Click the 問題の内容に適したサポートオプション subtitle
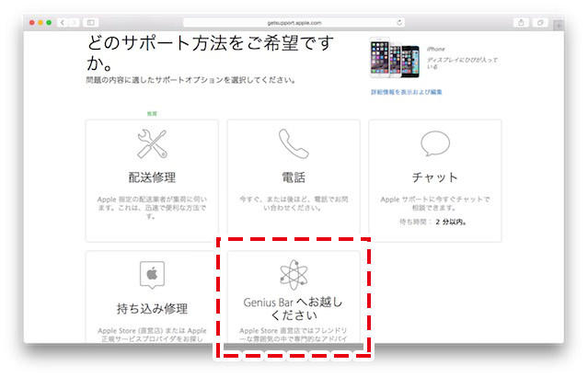Screen dimensions: 588x377 190,80
